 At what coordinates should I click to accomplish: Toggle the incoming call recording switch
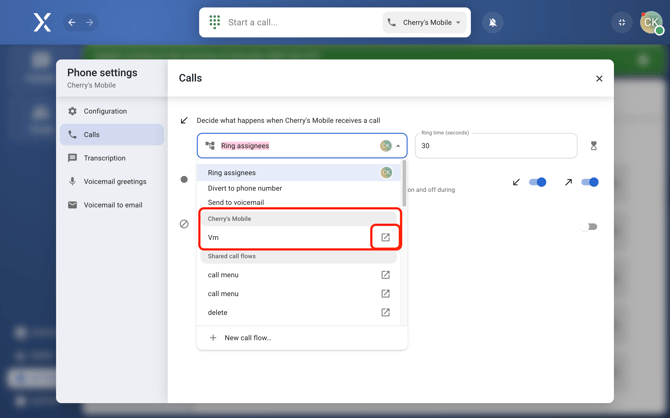(538, 182)
